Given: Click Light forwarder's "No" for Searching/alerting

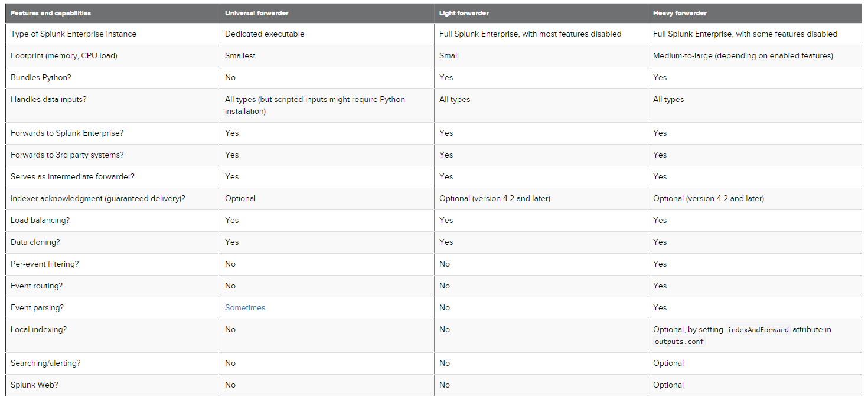Looking at the screenshot, I should click(445, 363).
